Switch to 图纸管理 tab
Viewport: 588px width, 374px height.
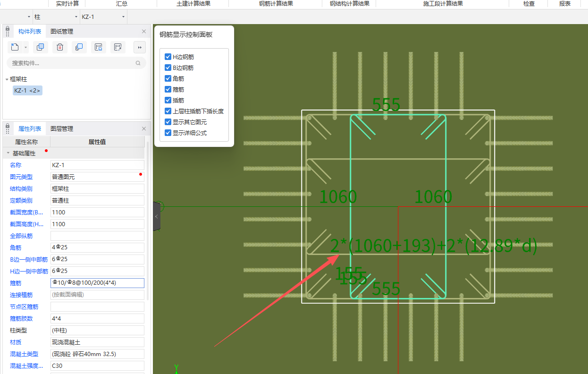tap(62, 32)
